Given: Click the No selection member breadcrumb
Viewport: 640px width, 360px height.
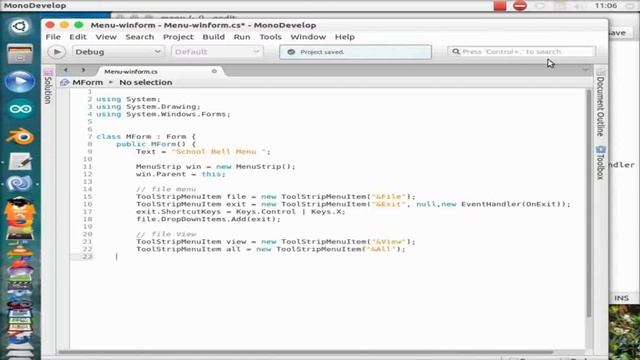Looking at the screenshot, I should tap(146, 82).
